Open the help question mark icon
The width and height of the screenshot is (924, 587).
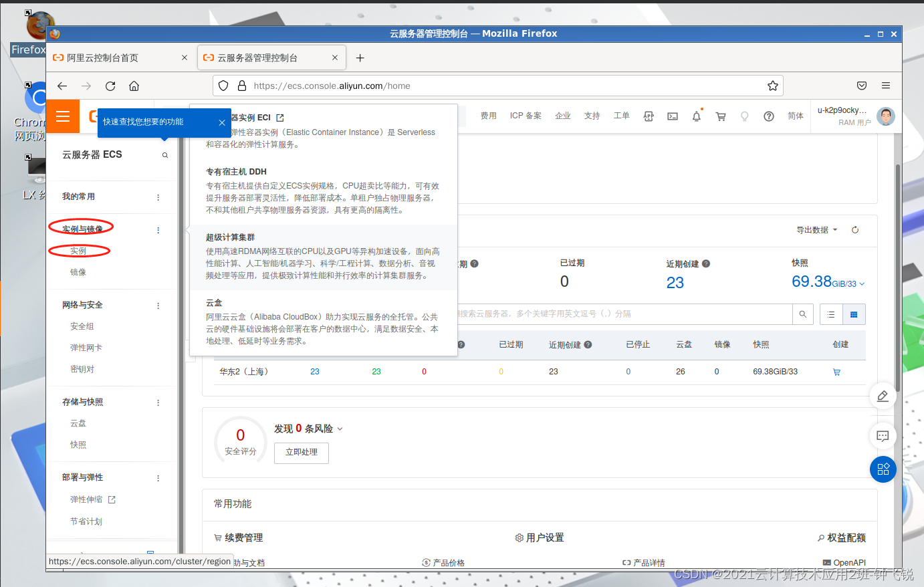[769, 116]
